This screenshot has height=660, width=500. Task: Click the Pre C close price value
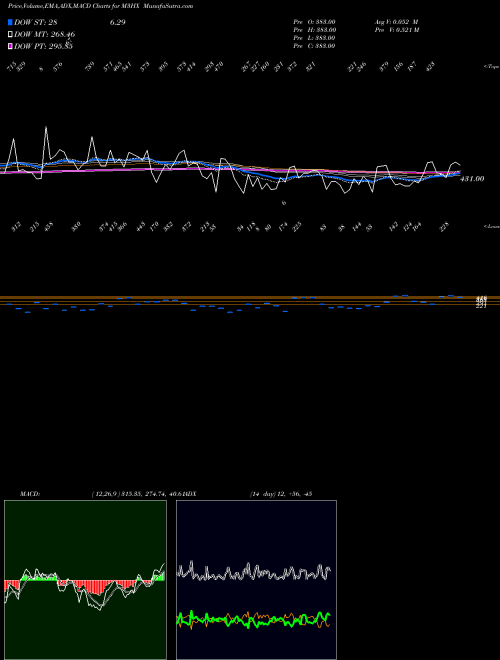point(314,46)
